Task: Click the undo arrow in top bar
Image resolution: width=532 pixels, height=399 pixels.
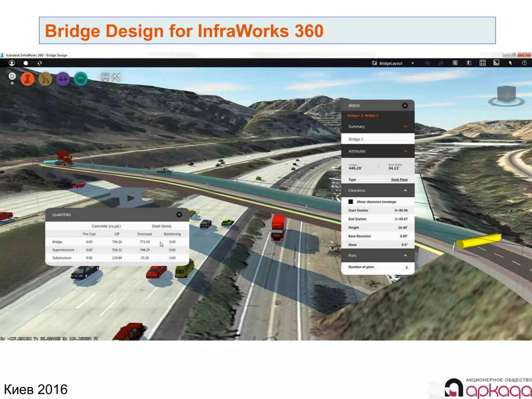Action: (428, 63)
